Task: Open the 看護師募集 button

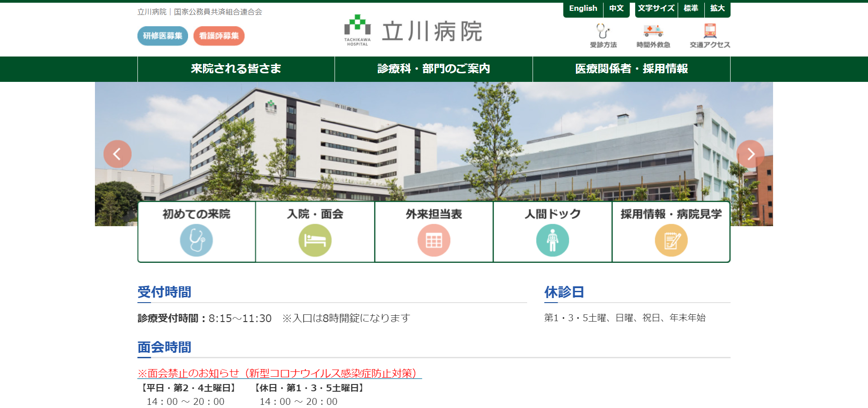Action: (219, 36)
